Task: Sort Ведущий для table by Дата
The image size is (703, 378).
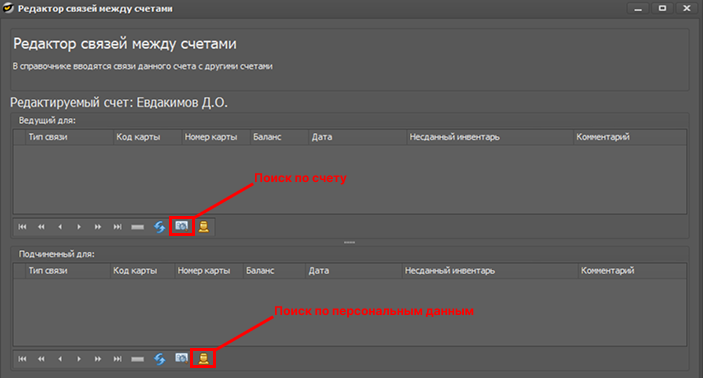Action: 358,137
